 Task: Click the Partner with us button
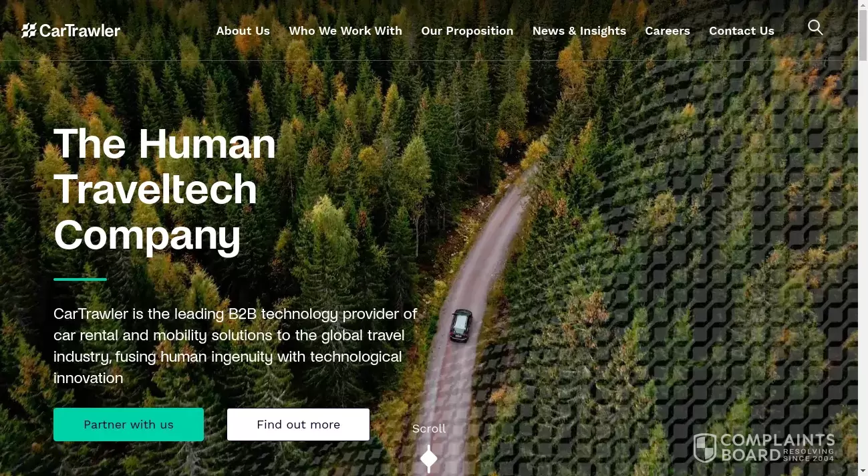pos(128,425)
